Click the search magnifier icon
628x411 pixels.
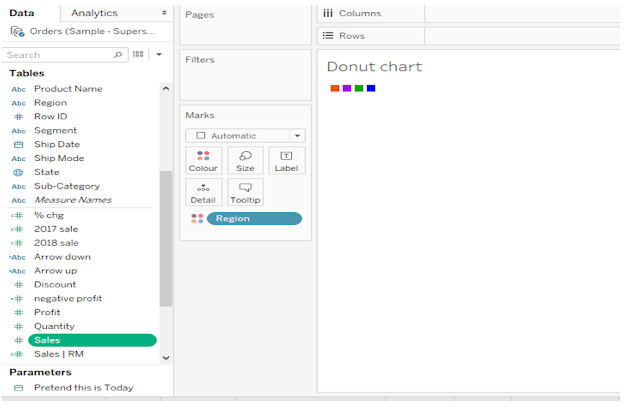(x=118, y=54)
